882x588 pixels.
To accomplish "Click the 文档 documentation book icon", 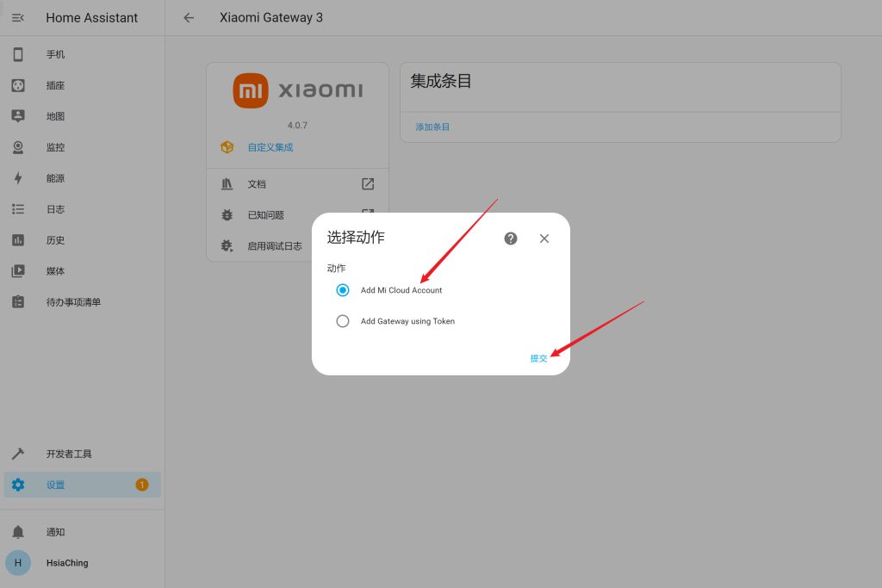I will click(x=227, y=184).
